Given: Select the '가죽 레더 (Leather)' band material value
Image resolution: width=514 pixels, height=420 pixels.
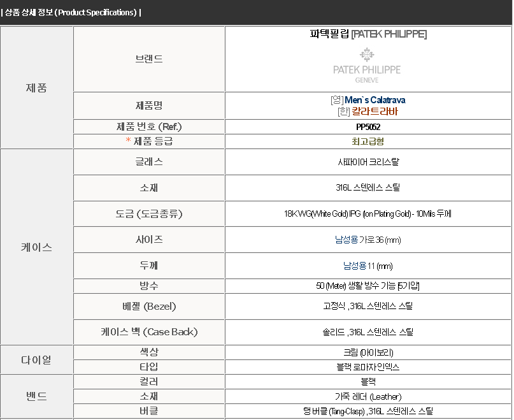Looking at the screenshot, I should 368,396.
